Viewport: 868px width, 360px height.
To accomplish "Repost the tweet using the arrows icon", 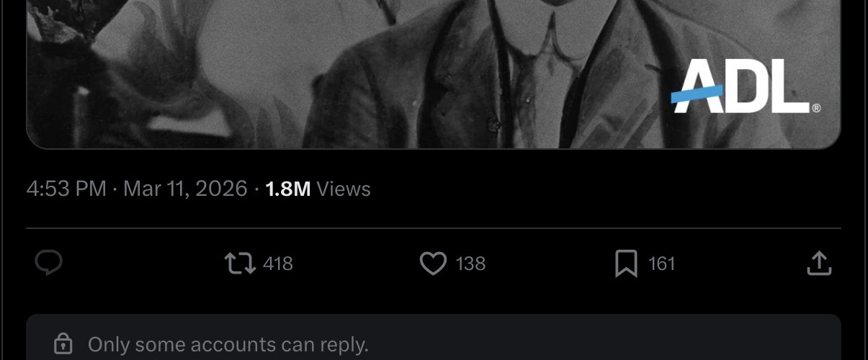I will tap(241, 264).
